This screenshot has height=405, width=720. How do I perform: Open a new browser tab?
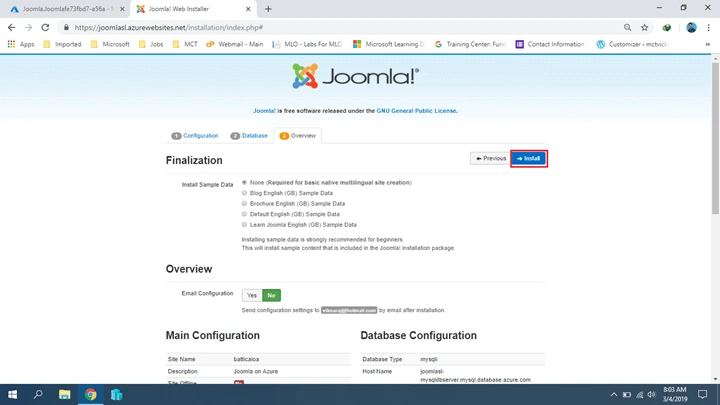click(268, 9)
